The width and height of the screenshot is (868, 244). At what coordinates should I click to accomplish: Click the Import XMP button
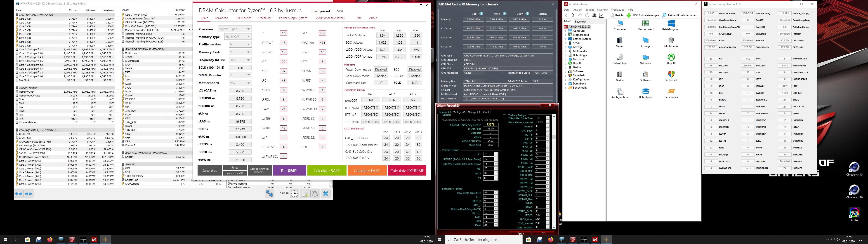click(x=235, y=173)
